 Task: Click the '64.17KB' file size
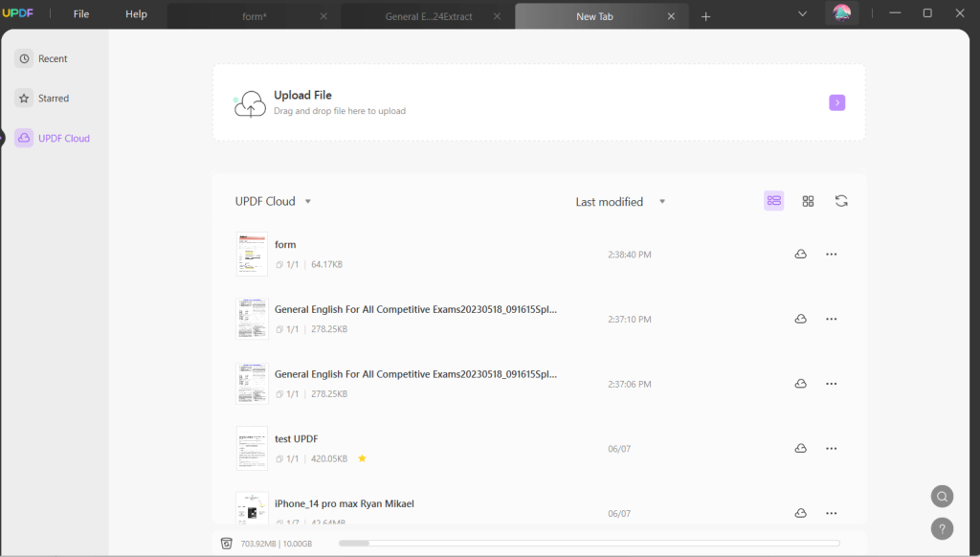coord(327,264)
